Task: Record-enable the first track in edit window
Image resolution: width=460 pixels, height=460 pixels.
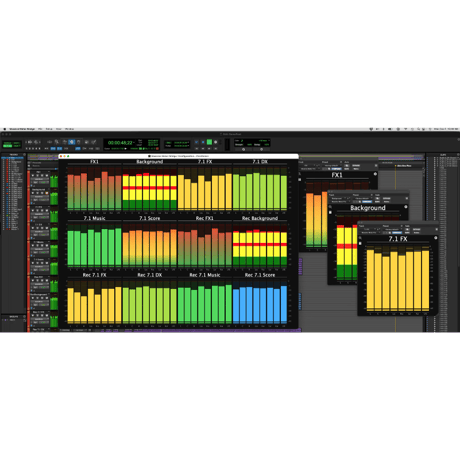Action: coord(33,175)
